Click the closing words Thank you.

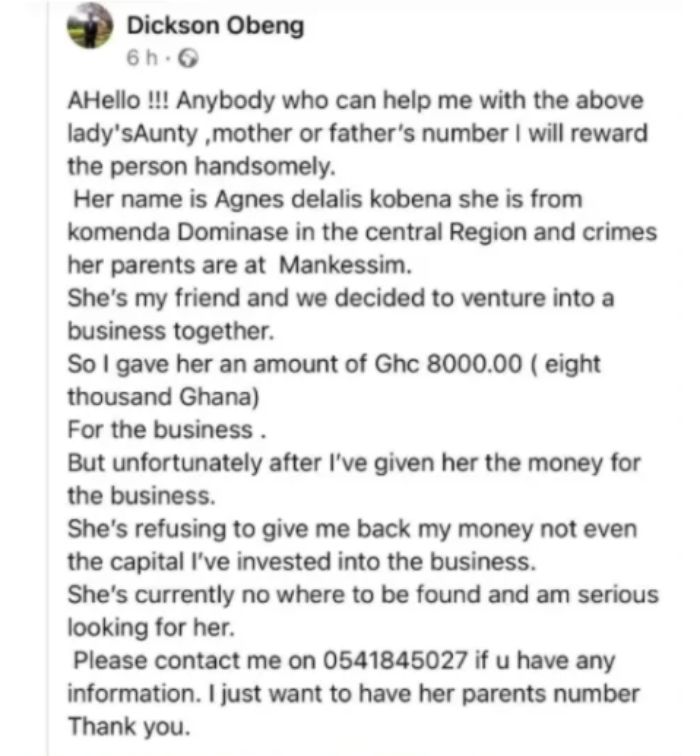[129, 726]
